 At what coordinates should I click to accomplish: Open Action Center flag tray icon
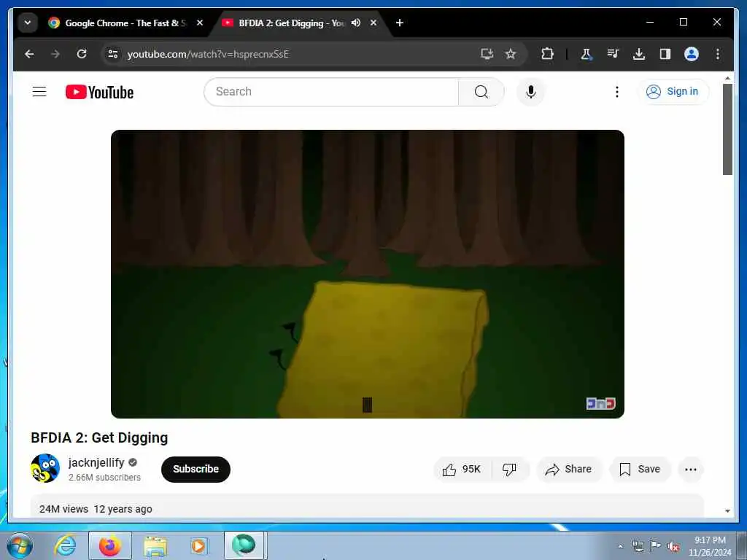click(656, 545)
